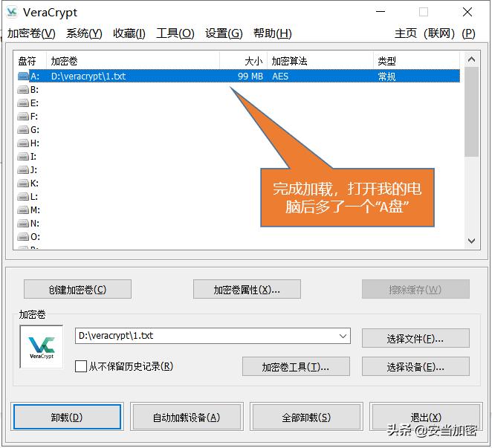Click the 大小 column header
Screen dimensions: 492x448
[244, 60]
